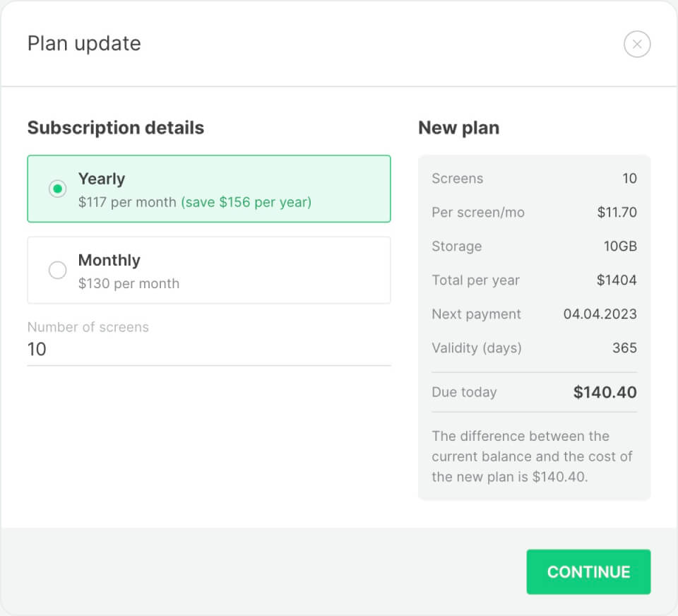This screenshot has width=678, height=616.
Task: Click the Total per year $1404 value
Action: (x=617, y=280)
